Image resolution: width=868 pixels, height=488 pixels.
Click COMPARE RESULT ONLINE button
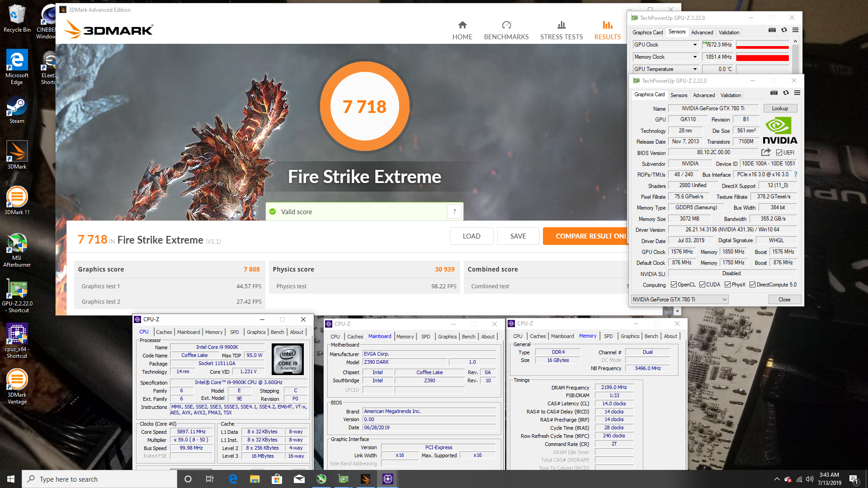coord(586,236)
